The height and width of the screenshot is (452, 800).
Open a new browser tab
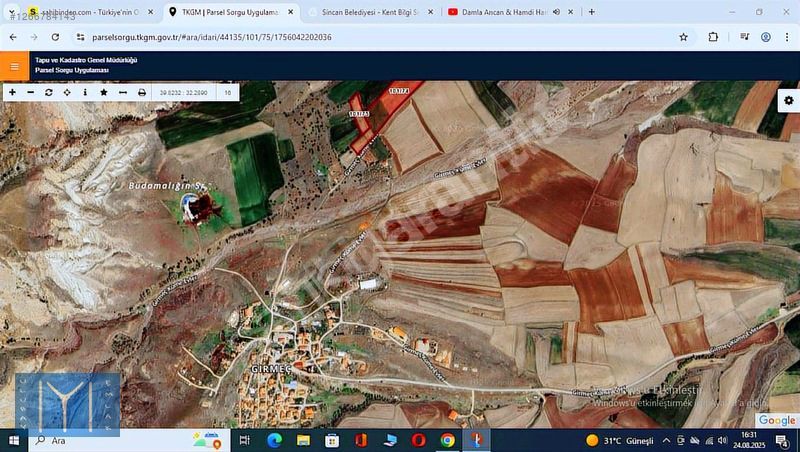591,12
